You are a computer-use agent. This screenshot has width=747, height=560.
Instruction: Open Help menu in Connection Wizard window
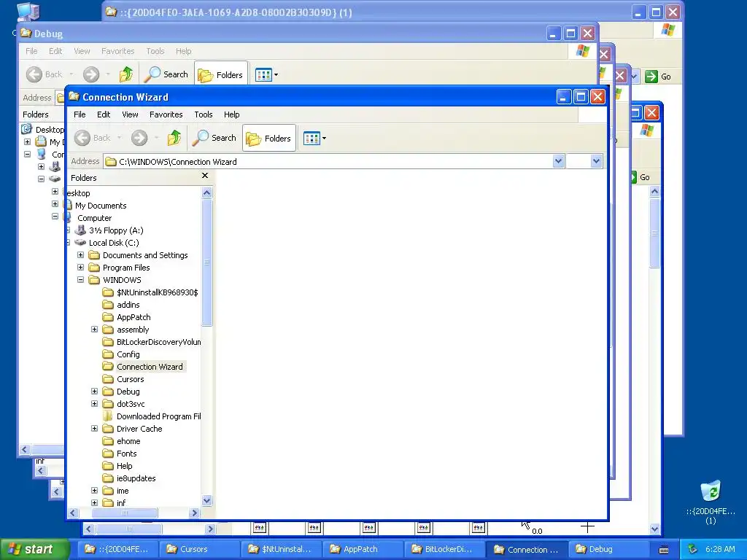(231, 114)
